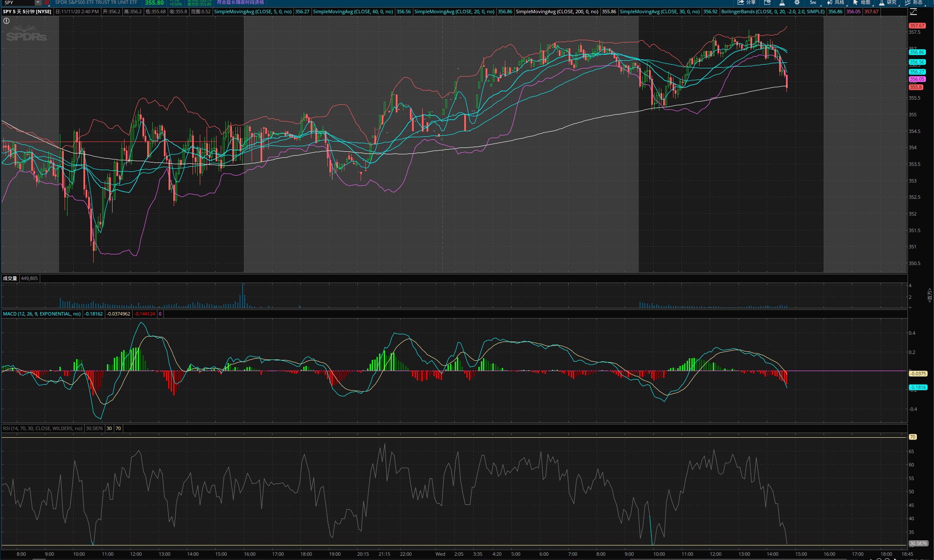The width and height of the screenshot is (934, 560).
Task: Click the 18:45 time axis label
Action: [x=907, y=554]
